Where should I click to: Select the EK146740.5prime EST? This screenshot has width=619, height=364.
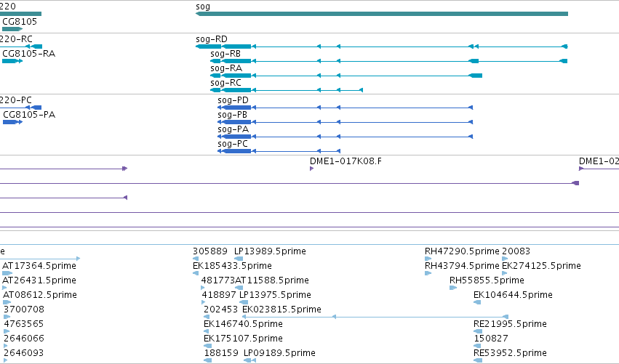coord(207,331)
